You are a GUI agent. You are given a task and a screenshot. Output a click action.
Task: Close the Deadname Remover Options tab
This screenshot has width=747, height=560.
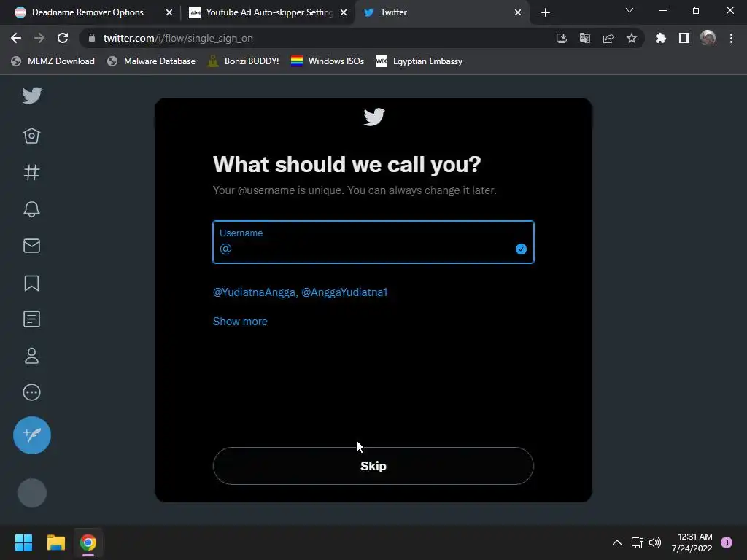169,12
